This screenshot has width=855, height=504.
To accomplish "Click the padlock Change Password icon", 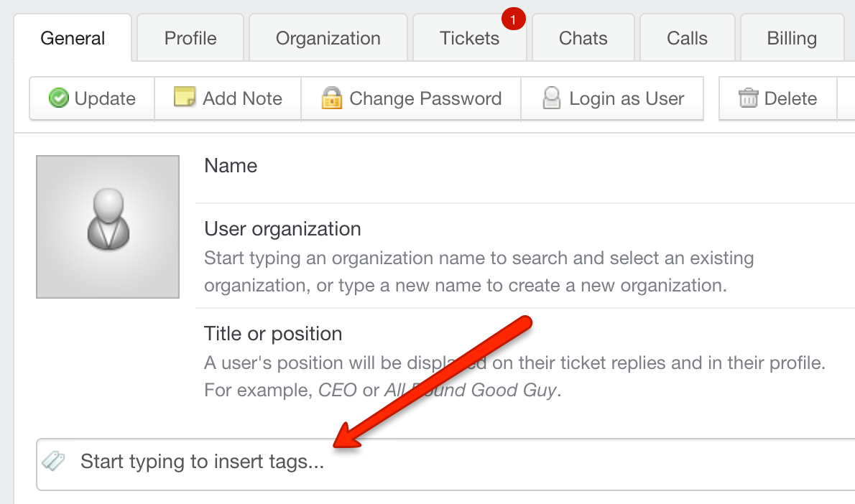I will coord(331,98).
